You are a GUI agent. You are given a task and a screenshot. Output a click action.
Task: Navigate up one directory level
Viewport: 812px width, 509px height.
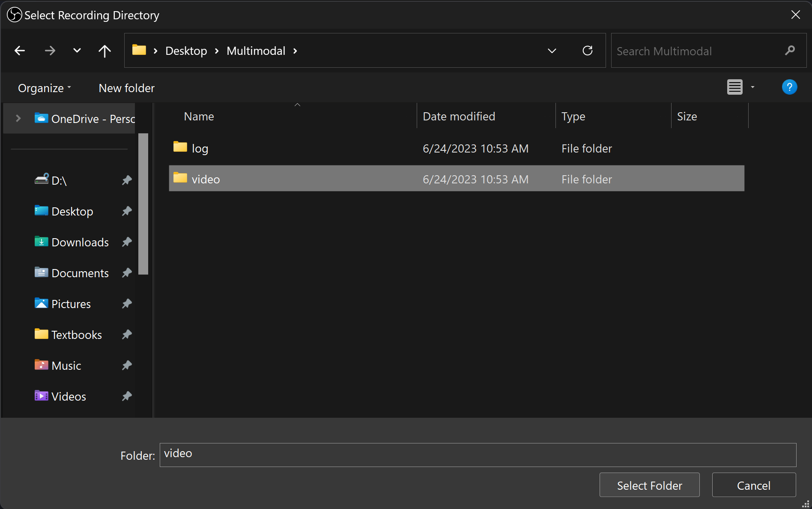pos(104,51)
